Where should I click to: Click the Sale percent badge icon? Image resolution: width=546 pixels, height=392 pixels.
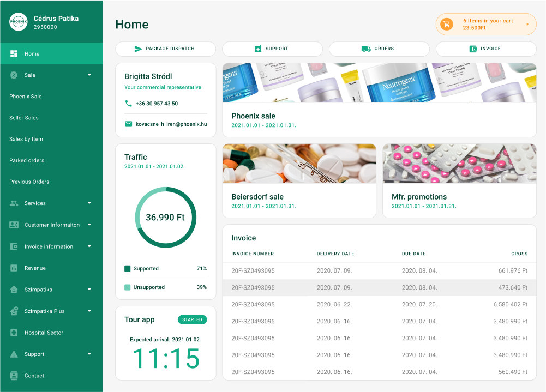pos(14,75)
